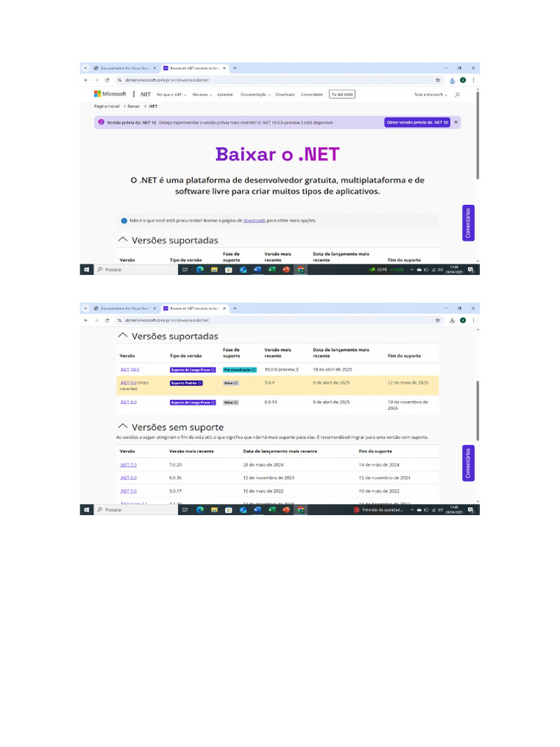The height and width of the screenshot is (747, 560).
Task: Click Chrome icon in taskbar with Previsão da qualidad widget
Action: click(301, 510)
